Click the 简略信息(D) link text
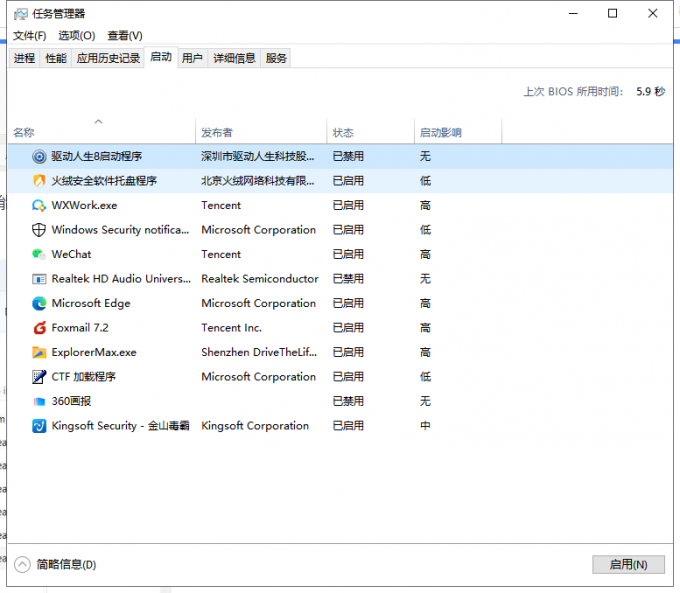This screenshot has height=593, width=680. 66,564
